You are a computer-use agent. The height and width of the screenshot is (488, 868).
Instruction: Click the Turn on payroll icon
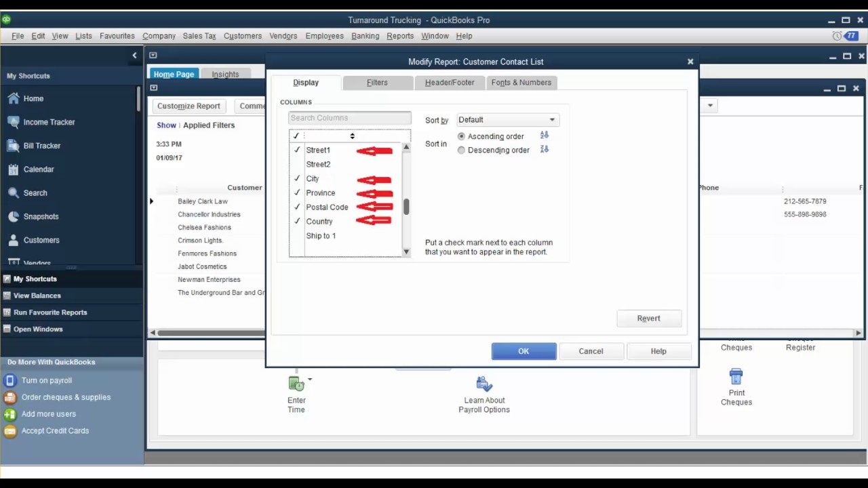click(x=10, y=381)
